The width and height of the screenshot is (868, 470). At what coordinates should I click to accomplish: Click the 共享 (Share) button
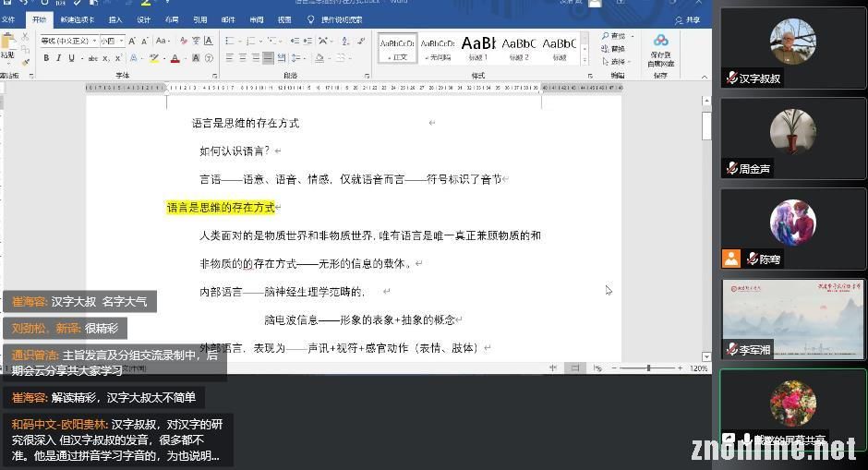[687, 19]
